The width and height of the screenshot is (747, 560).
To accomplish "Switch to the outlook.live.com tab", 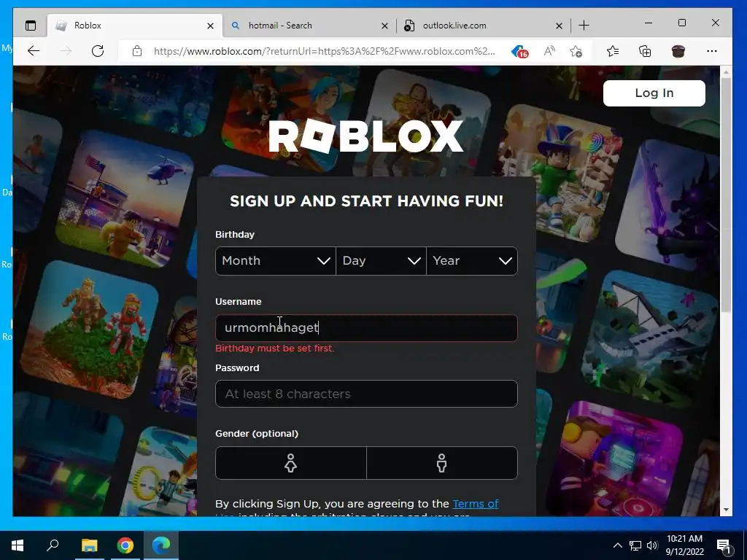I will click(x=484, y=26).
